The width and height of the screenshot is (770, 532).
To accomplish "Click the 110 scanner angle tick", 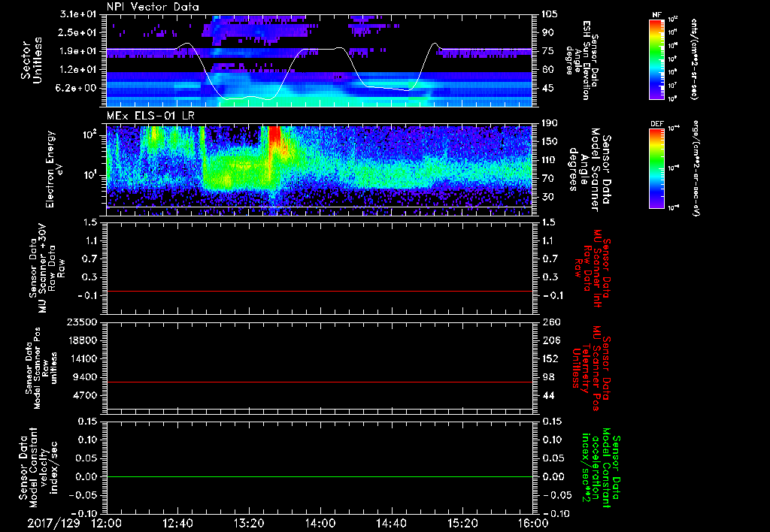I will (x=549, y=160).
